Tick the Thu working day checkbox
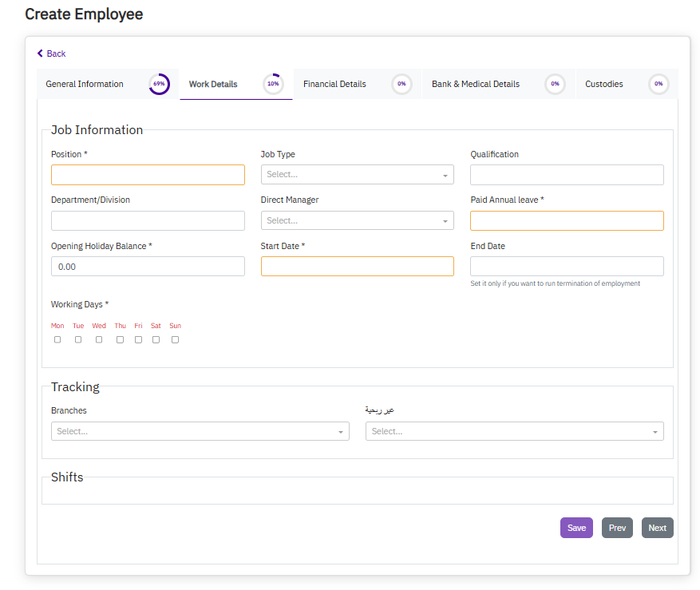 [120, 339]
